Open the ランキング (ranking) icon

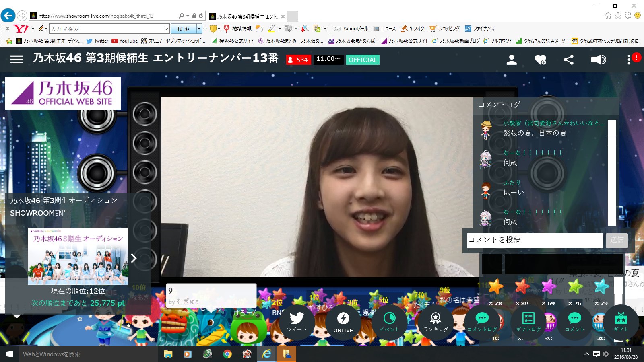point(436,320)
